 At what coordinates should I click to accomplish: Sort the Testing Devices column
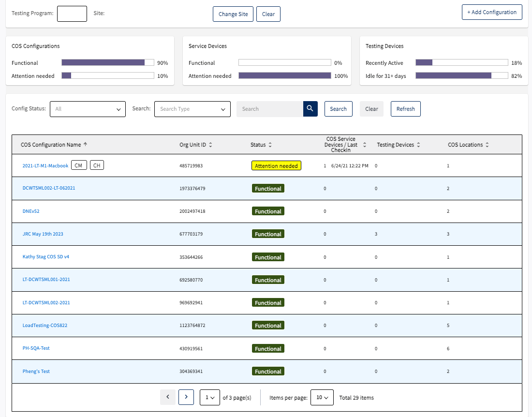point(419,144)
